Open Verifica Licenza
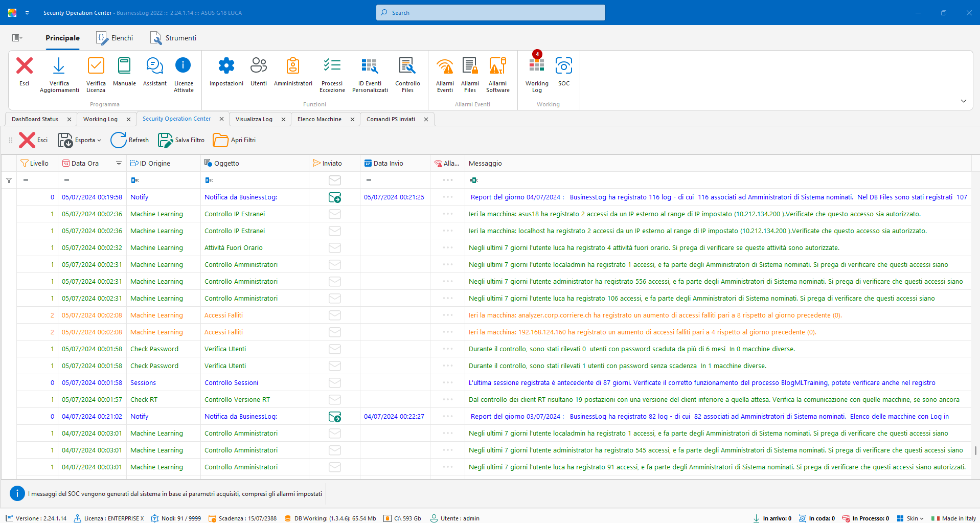980x523 pixels. [x=96, y=75]
